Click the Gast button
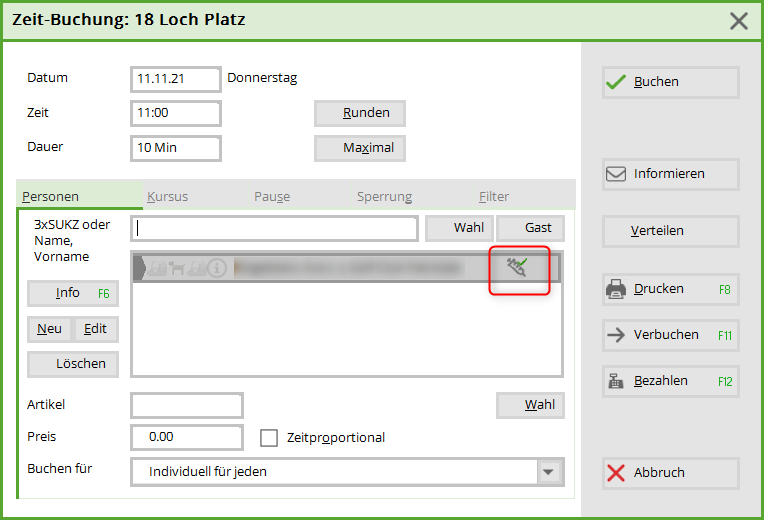Viewport: 764px width, 520px height. 531,228
